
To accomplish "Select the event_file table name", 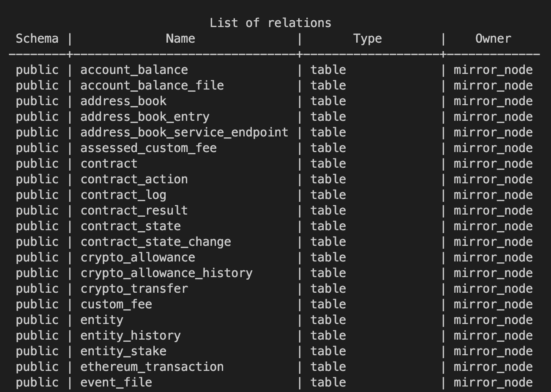I will click(116, 383).
